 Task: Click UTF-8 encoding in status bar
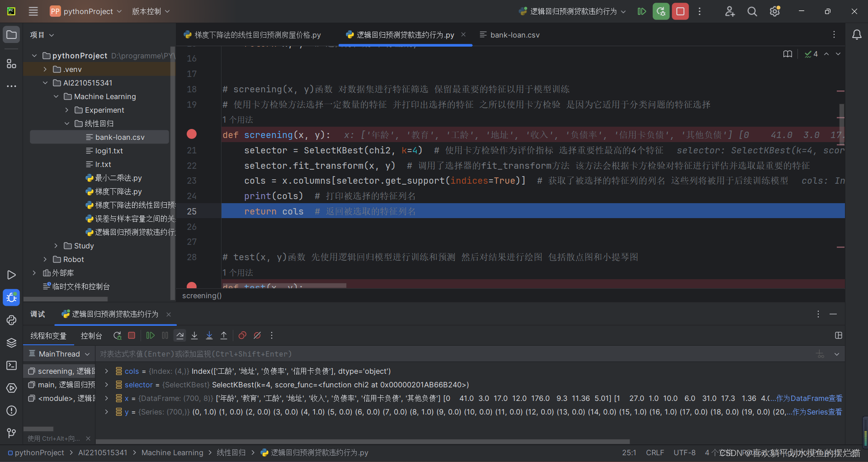click(684, 452)
